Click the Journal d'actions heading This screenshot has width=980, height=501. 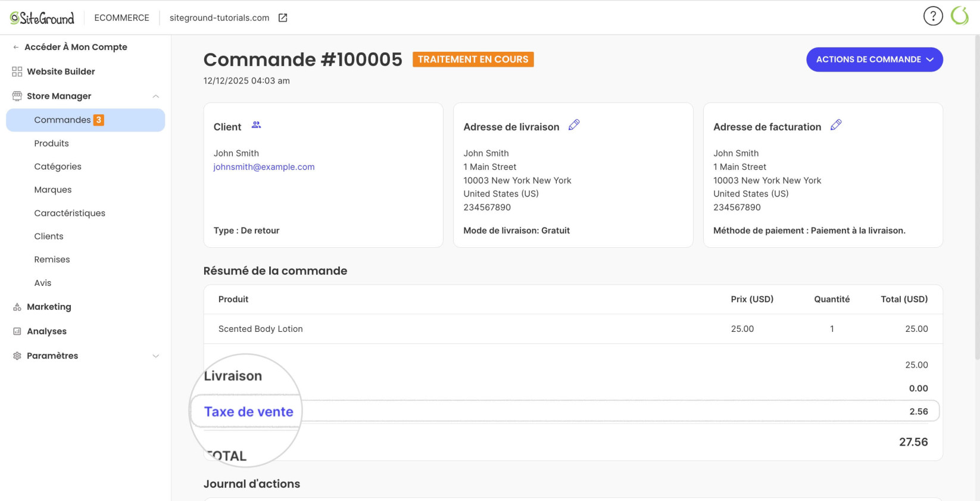[x=252, y=484]
